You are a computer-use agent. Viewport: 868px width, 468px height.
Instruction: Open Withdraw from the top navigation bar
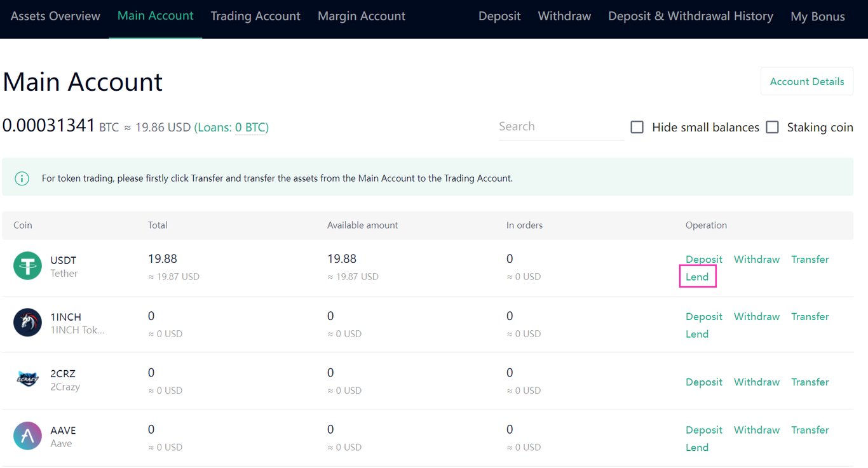tap(564, 16)
